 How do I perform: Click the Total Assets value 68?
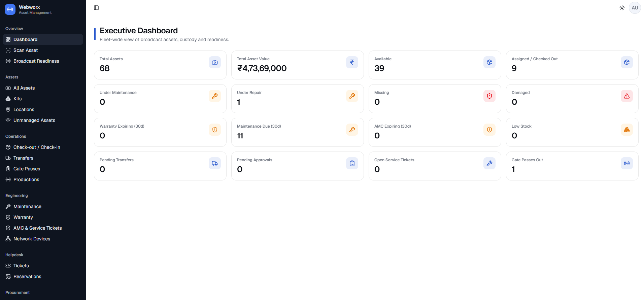pyautogui.click(x=105, y=68)
